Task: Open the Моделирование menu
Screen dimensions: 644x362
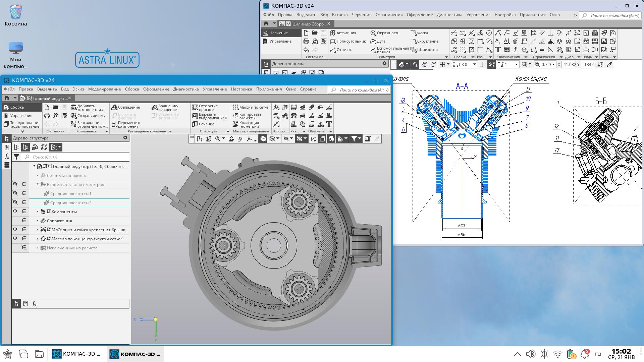Action: click(x=104, y=89)
